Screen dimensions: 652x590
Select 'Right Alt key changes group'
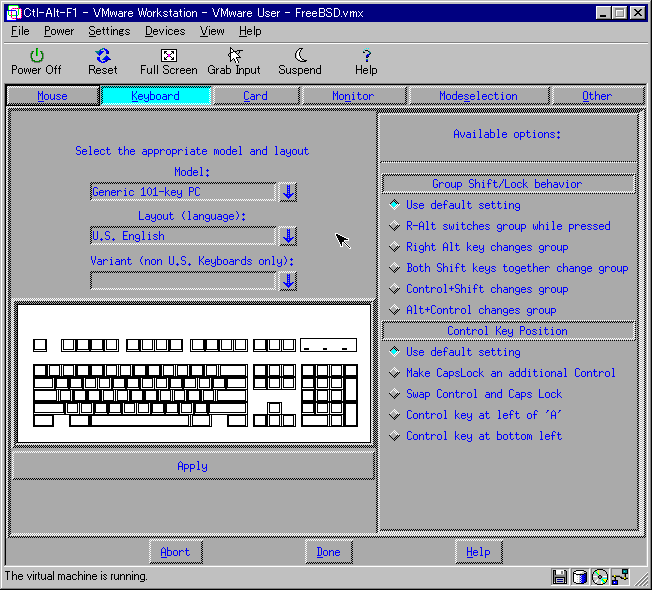(394, 247)
